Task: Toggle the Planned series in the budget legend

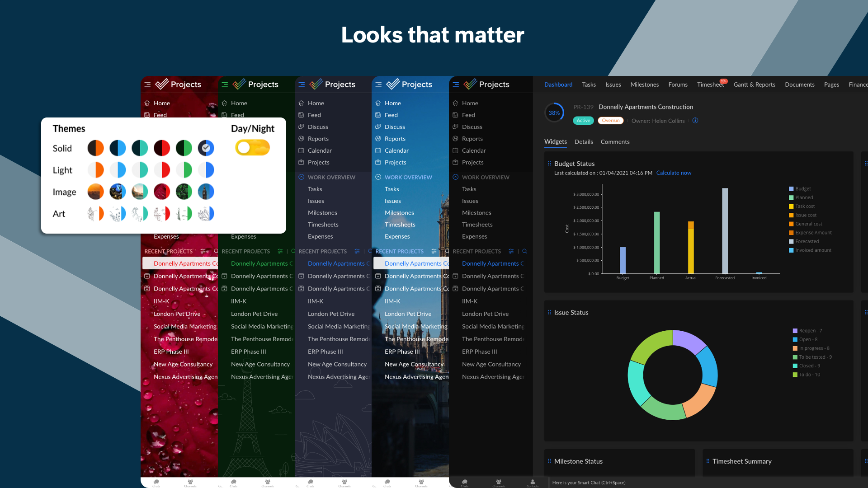Action: pyautogui.click(x=804, y=197)
